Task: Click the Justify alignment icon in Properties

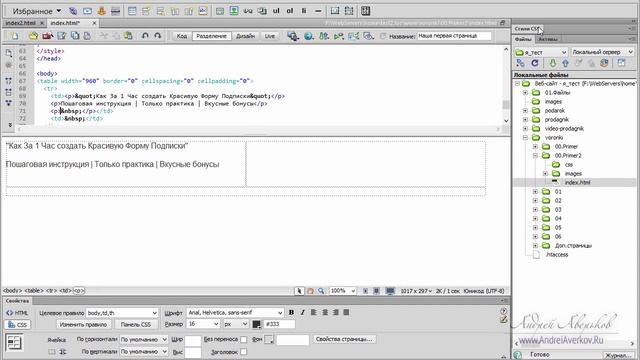Action: tap(346, 312)
